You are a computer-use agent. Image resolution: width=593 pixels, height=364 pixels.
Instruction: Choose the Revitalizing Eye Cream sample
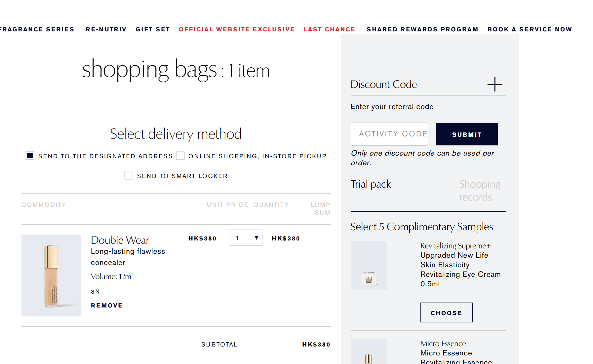tap(446, 312)
